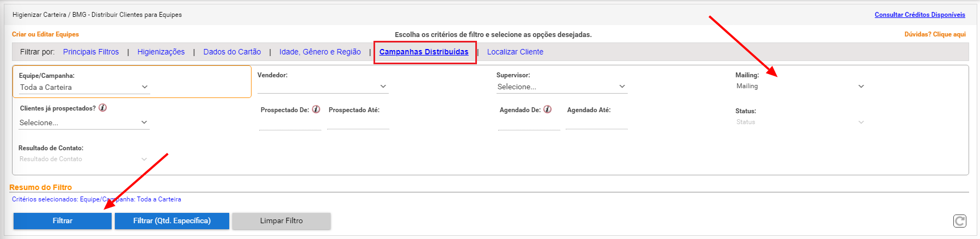
Task: Open Dados do Cartão tab
Action: (x=232, y=52)
